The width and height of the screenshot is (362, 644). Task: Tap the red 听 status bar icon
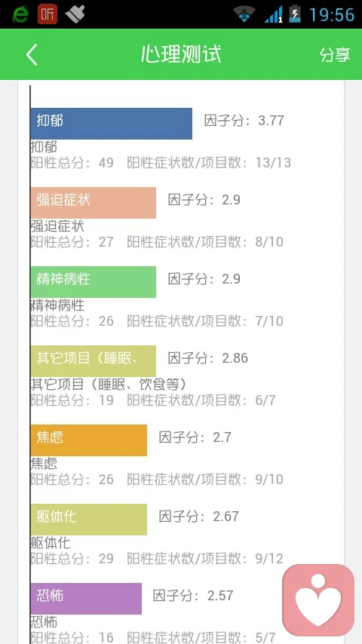click(x=48, y=14)
